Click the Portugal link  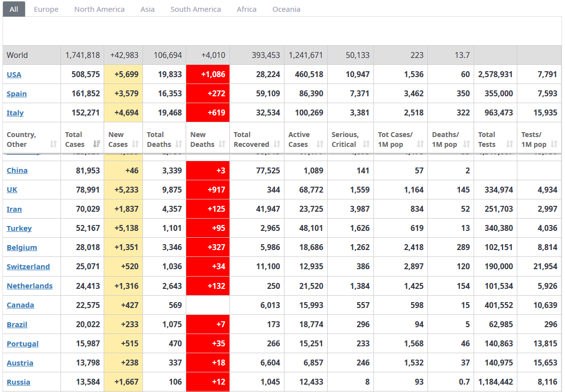tap(23, 343)
